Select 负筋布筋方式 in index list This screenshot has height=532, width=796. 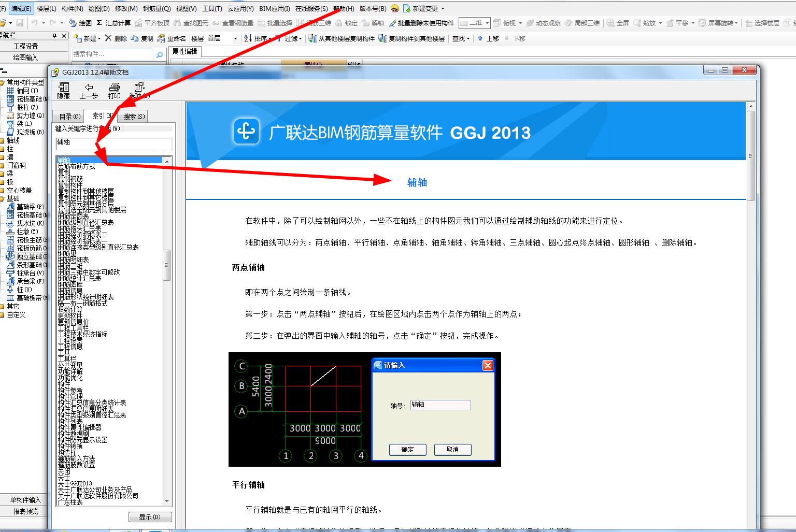pyautogui.click(x=77, y=167)
